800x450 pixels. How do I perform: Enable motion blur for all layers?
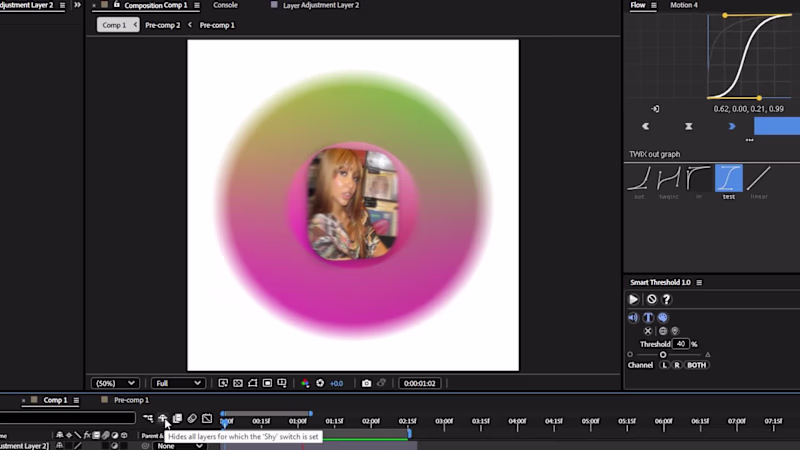click(192, 418)
